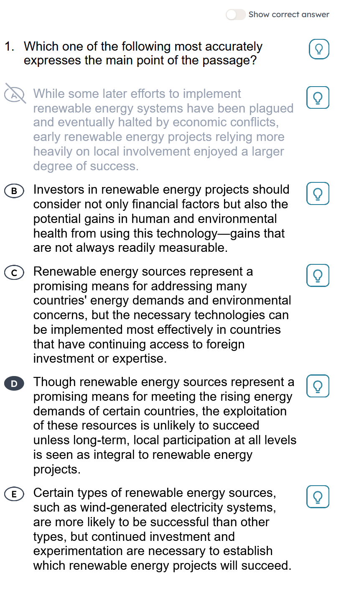This screenshot has height=599, width=364.
Task: Select answer choice B radio bubble
Action: pyautogui.click(x=14, y=191)
